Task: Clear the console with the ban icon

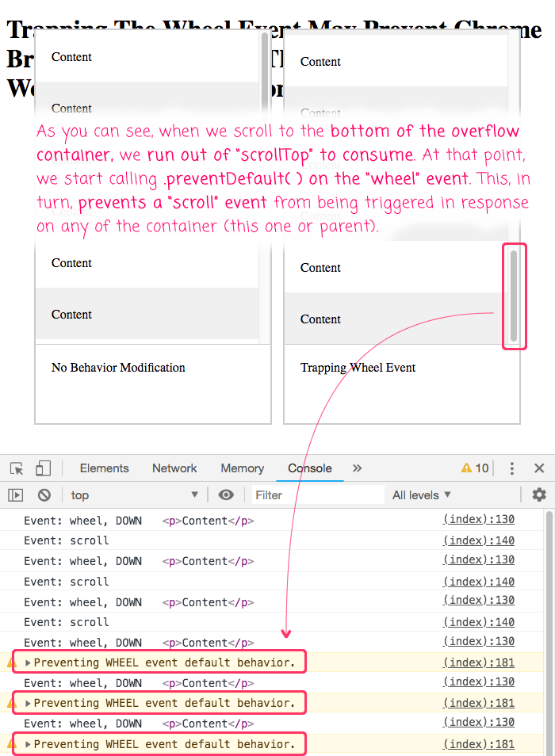Action: 44,495
